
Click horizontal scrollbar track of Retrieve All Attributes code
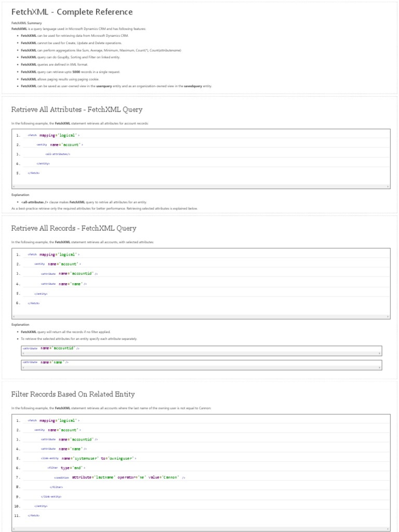coord(201,186)
